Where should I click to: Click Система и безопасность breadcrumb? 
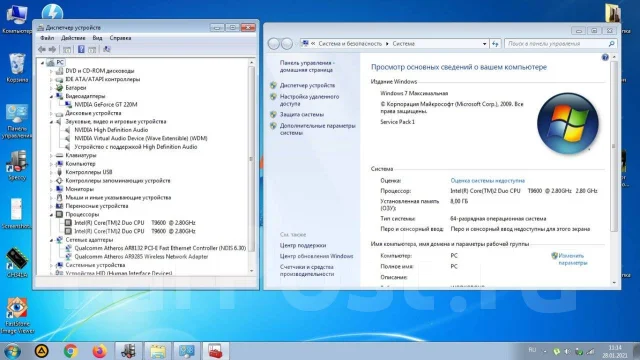coord(350,44)
